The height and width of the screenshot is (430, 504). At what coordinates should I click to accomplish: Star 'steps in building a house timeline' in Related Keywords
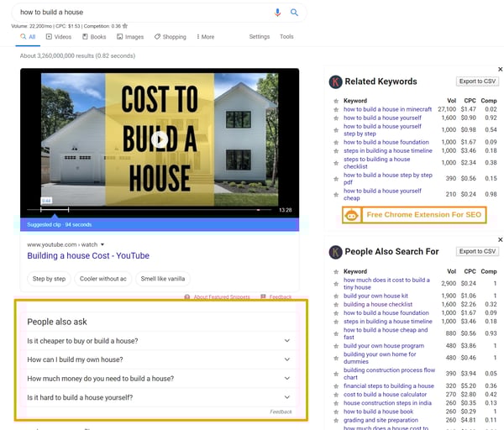336,151
